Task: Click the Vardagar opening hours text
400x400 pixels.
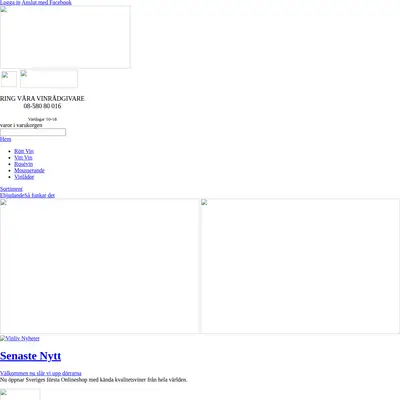Action: (x=42, y=119)
